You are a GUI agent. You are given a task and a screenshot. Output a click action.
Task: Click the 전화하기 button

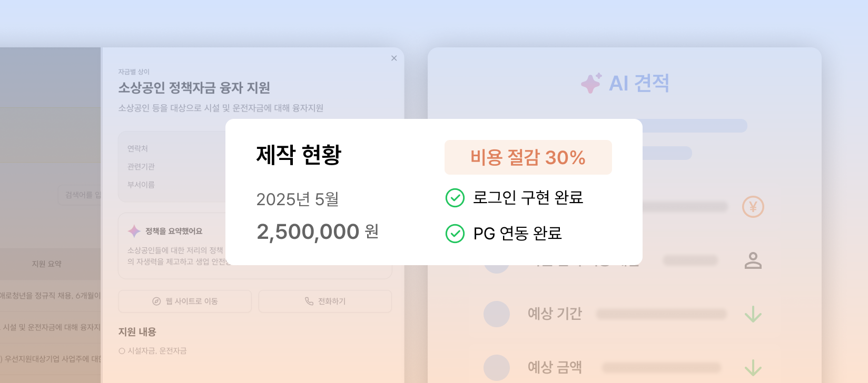point(325,301)
